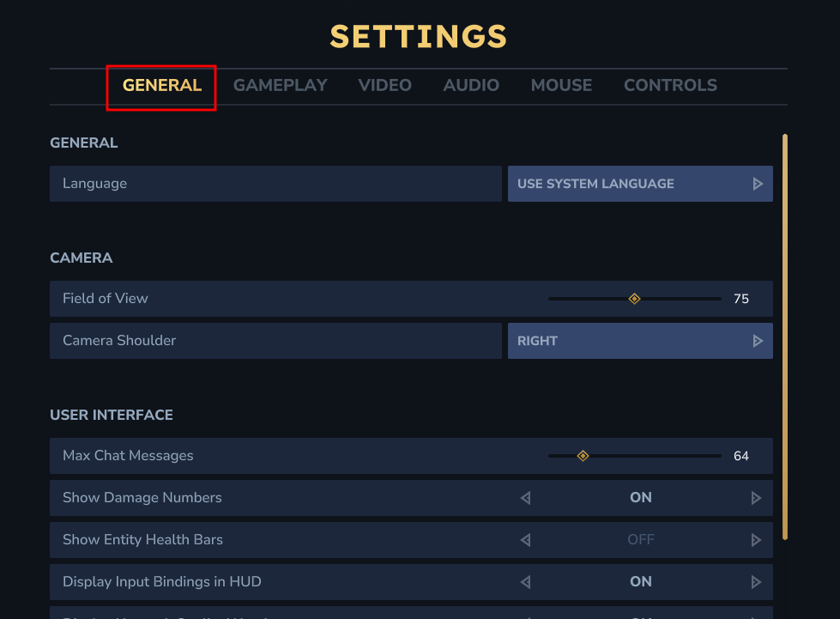The image size is (840, 619).
Task: Click the Max Chat Messages diamond handle
Action: pos(583,456)
